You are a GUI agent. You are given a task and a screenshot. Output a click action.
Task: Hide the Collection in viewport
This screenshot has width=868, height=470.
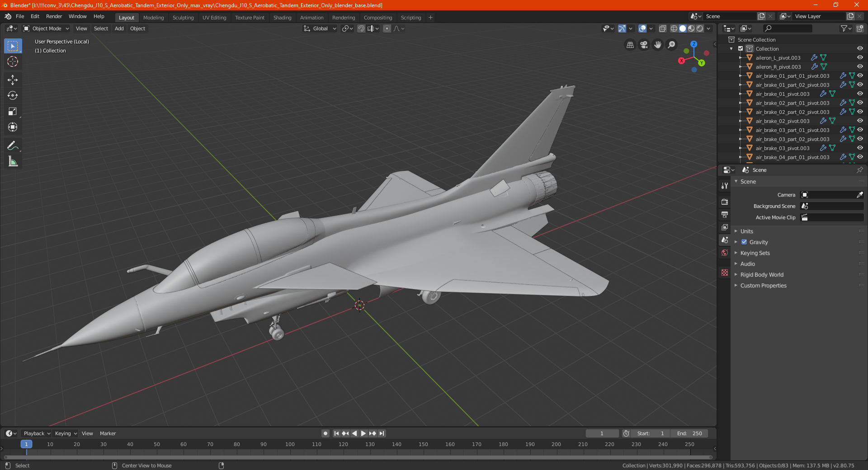pos(860,49)
